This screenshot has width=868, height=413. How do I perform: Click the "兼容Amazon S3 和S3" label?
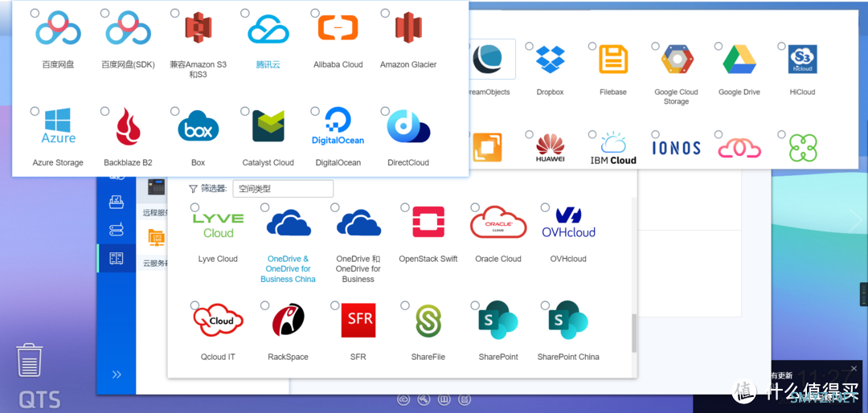199,70
